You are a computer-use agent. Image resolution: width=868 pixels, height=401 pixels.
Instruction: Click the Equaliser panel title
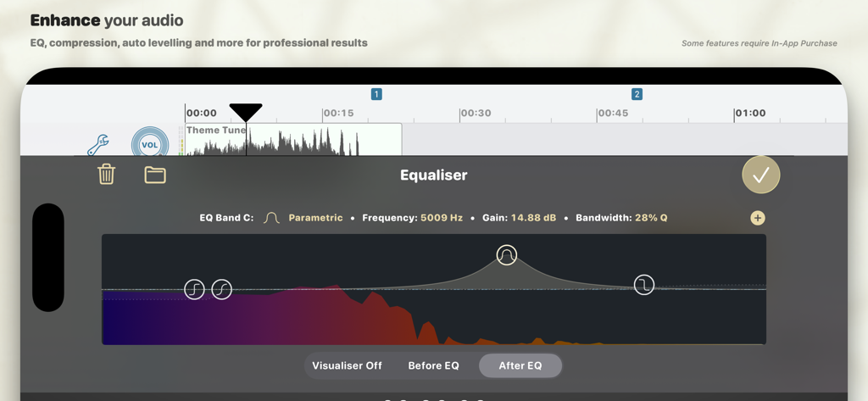tap(434, 175)
